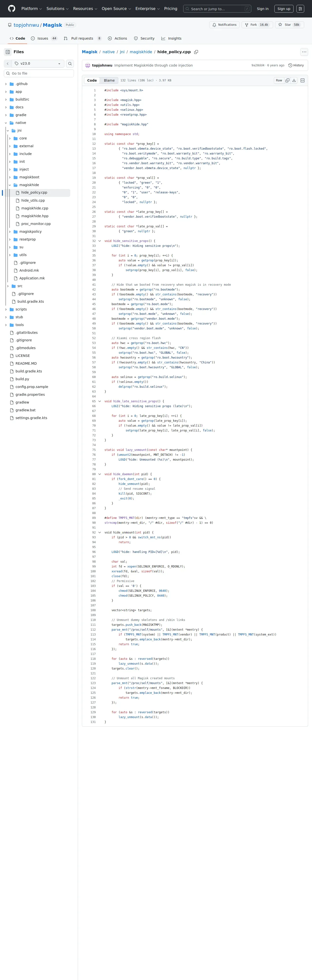Go back with the arrow beside v23.0

[8, 64]
